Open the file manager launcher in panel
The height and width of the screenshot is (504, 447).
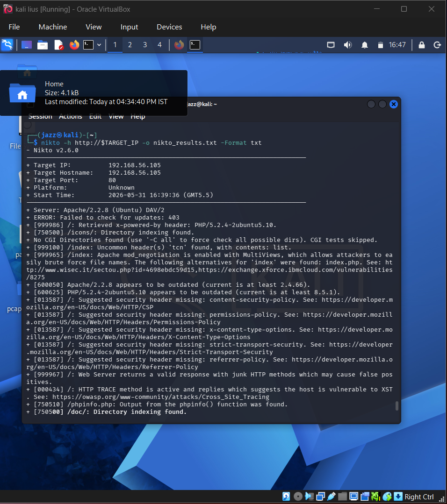(x=43, y=45)
